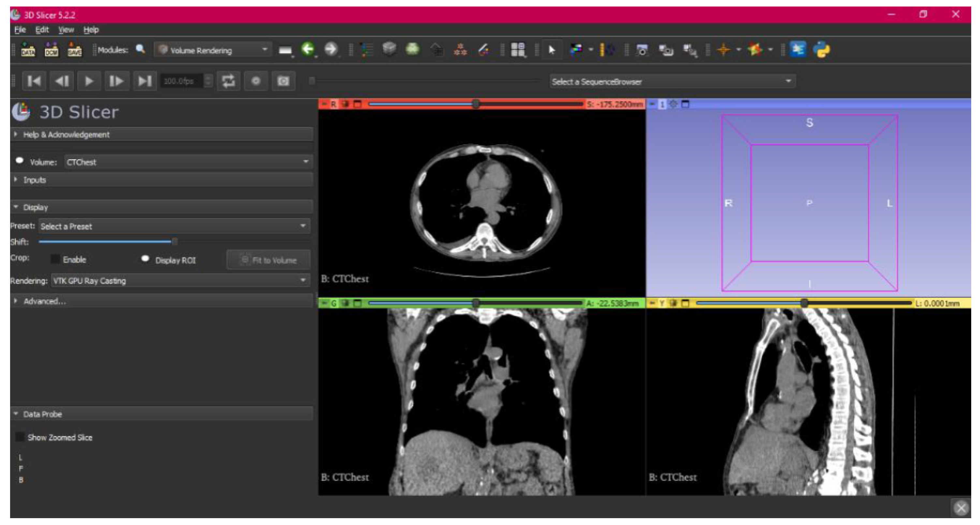The height and width of the screenshot is (525, 980).
Task: Check Show Zoomed Slice option
Action: coord(20,437)
